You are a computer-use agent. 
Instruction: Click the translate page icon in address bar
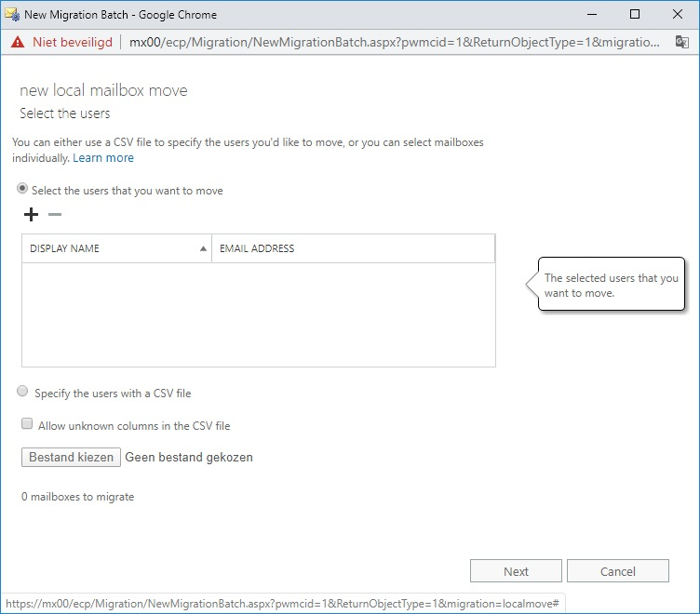(x=681, y=42)
